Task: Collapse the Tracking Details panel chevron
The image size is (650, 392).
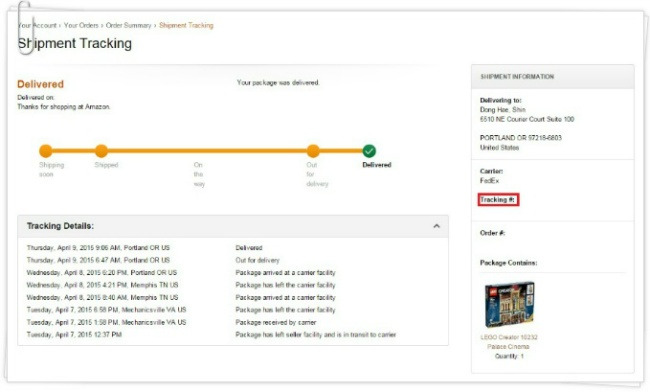Action: [x=436, y=226]
